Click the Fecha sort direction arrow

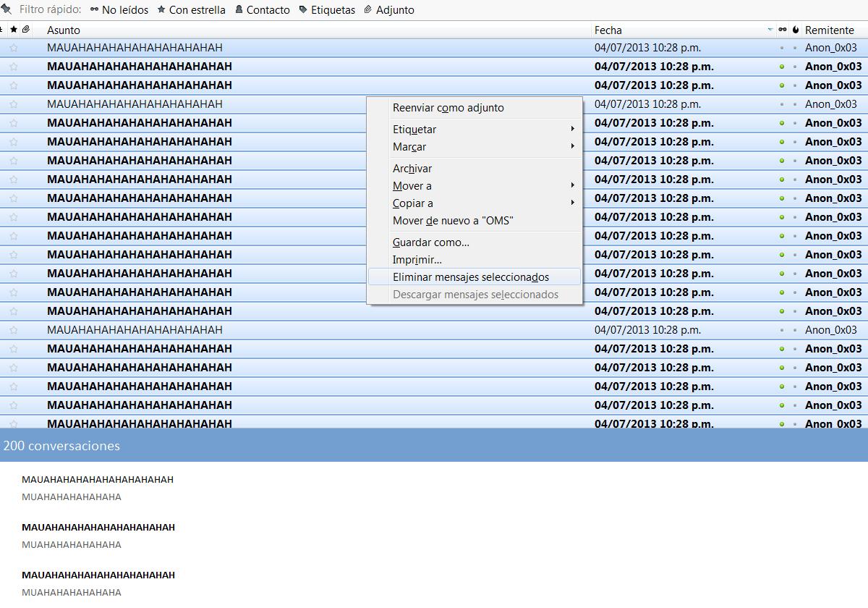click(x=770, y=30)
